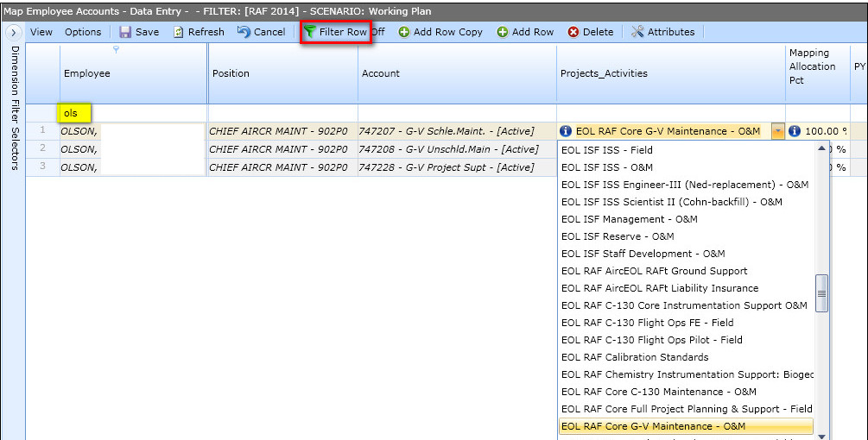Select row number 1 header
The height and width of the screenshot is (440, 868).
pyautogui.click(x=42, y=131)
